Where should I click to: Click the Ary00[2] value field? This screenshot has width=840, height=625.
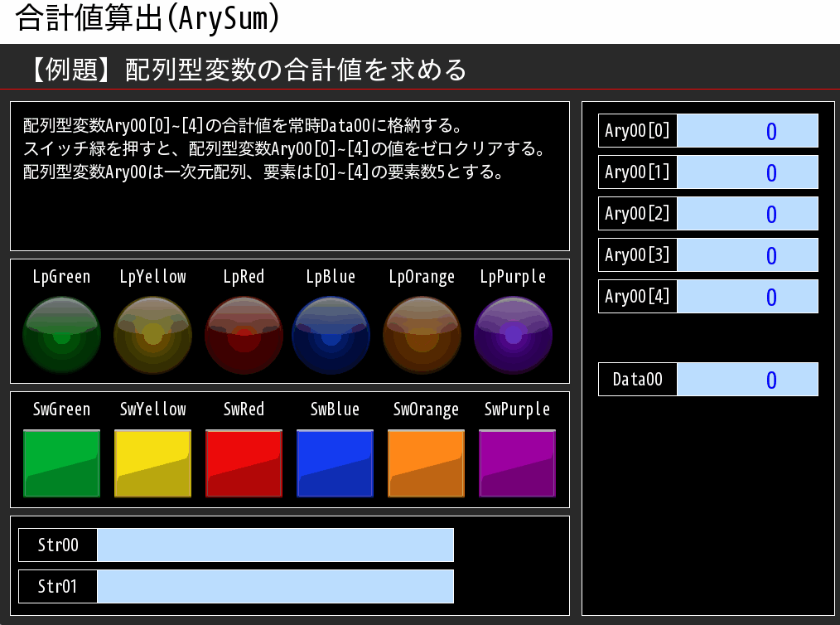[748, 213]
